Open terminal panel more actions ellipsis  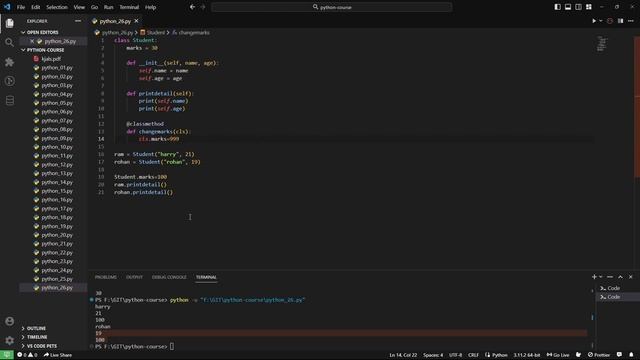pyautogui.click(x=610, y=277)
